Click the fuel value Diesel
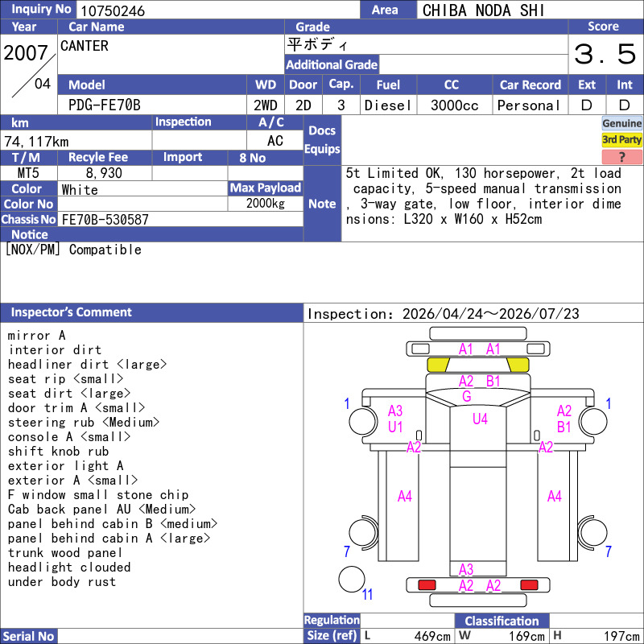 click(388, 105)
